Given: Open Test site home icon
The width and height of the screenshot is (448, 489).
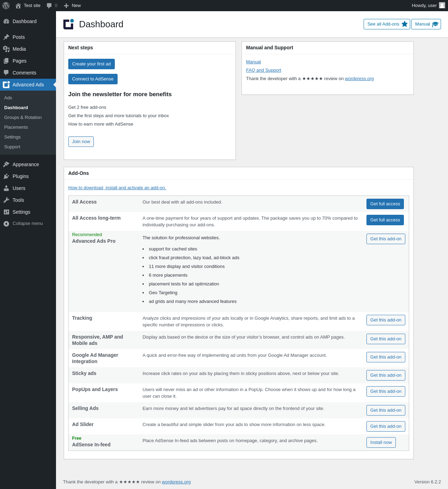Looking at the screenshot, I should 18,6.
